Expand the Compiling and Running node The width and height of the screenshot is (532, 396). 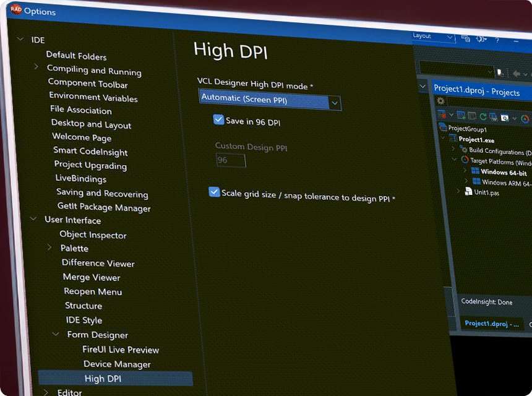(x=36, y=67)
